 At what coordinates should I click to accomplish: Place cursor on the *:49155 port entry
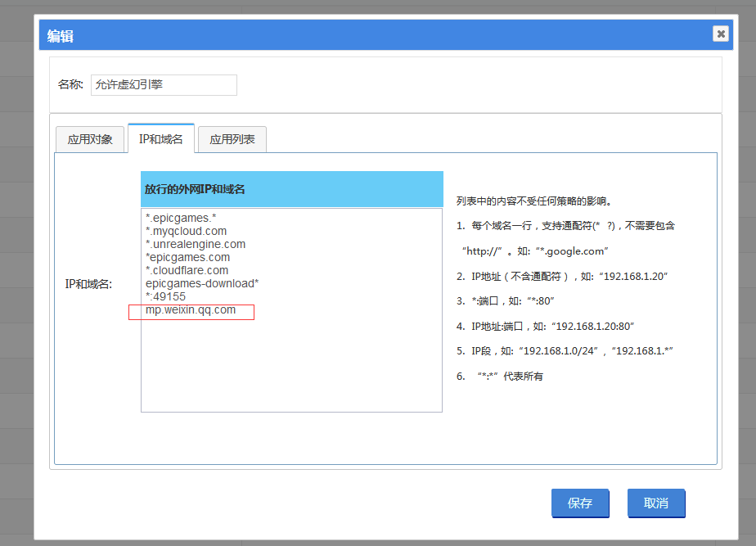166,296
